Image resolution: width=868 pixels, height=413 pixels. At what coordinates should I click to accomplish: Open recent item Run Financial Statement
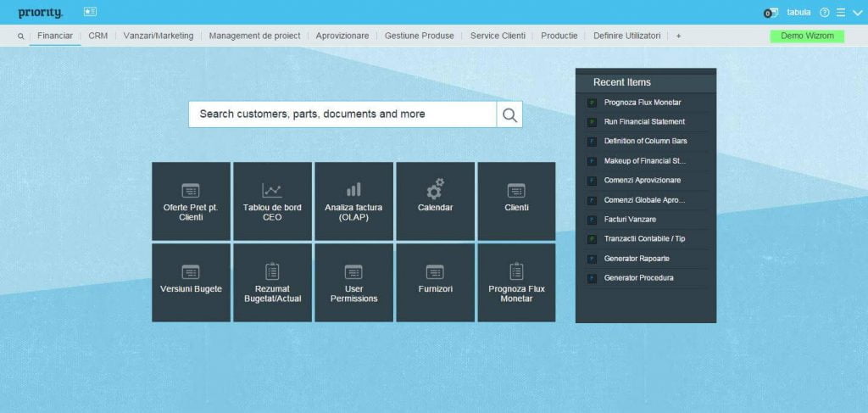pyautogui.click(x=644, y=122)
